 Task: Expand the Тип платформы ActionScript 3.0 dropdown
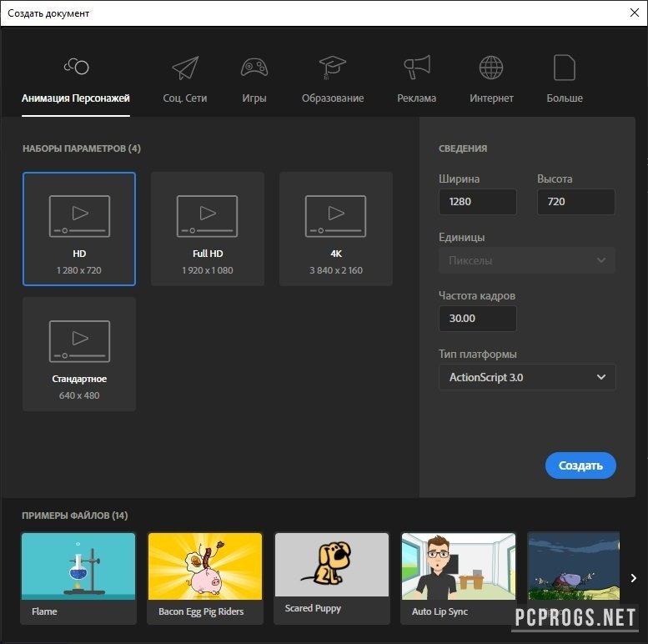click(x=527, y=377)
